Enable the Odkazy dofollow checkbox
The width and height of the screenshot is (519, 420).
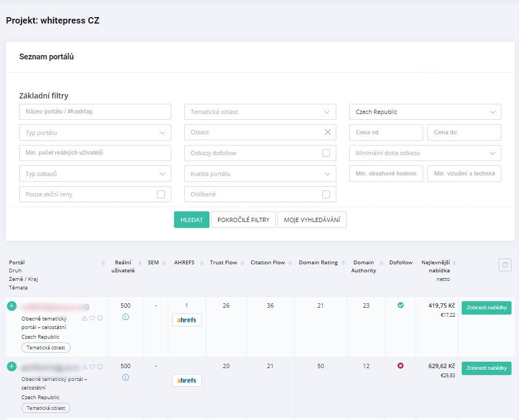(326, 153)
